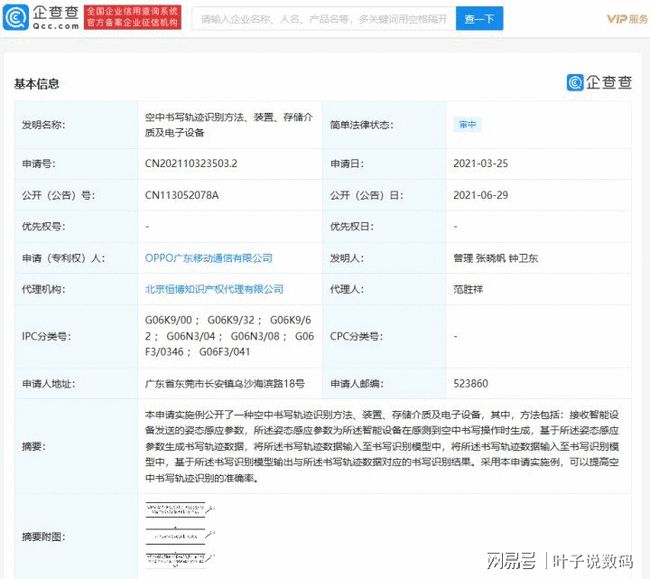Open agency 北京恒博知识产权代理有限公司 link

[214, 289]
